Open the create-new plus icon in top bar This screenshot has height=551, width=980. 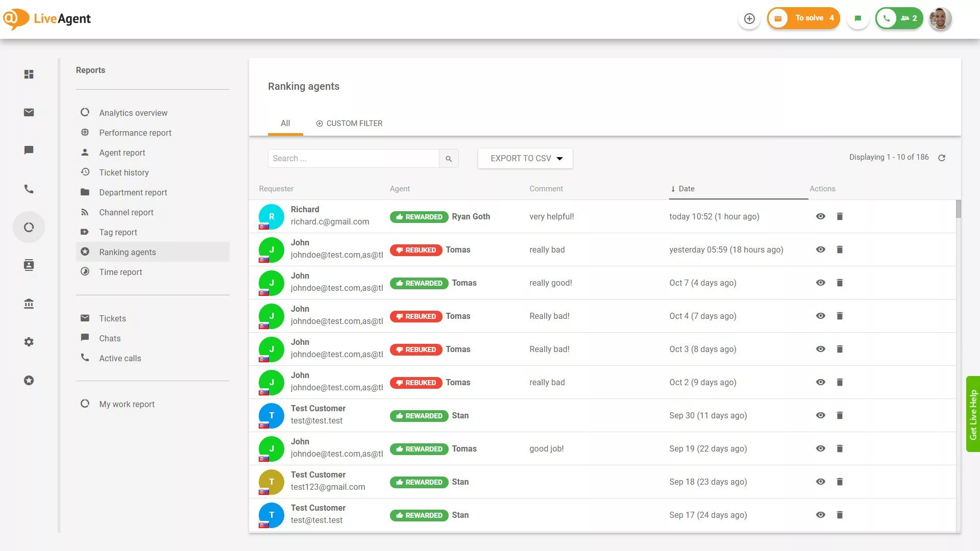coord(749,18)
